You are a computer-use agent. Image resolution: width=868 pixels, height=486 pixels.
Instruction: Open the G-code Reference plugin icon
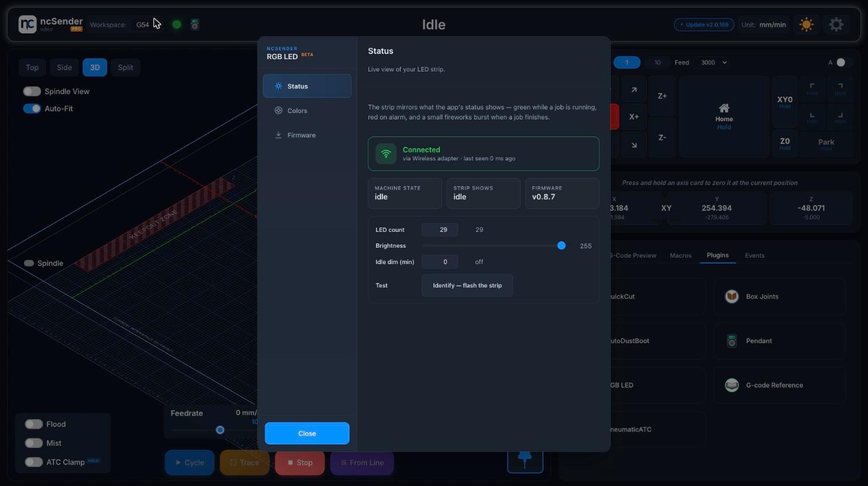[732, 385]
